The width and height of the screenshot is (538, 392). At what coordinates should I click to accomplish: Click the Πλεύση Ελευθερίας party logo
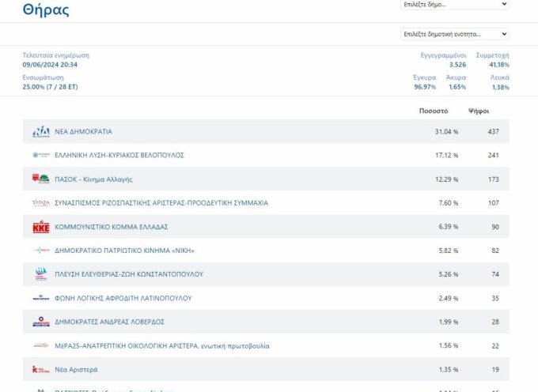pyautogui.click(x=41, y=274)
